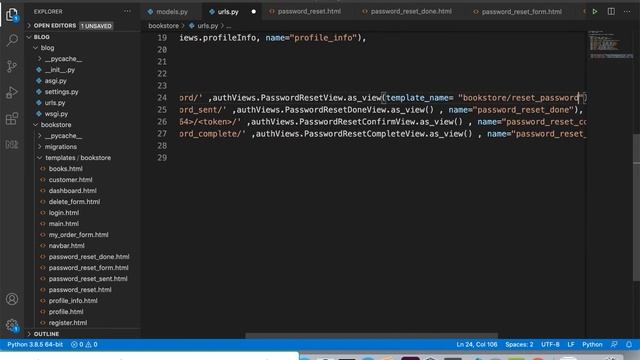Viewport: 640px width, 360px height.
Task: Open the Extensions view icon
Action: [x=12, y=119]
